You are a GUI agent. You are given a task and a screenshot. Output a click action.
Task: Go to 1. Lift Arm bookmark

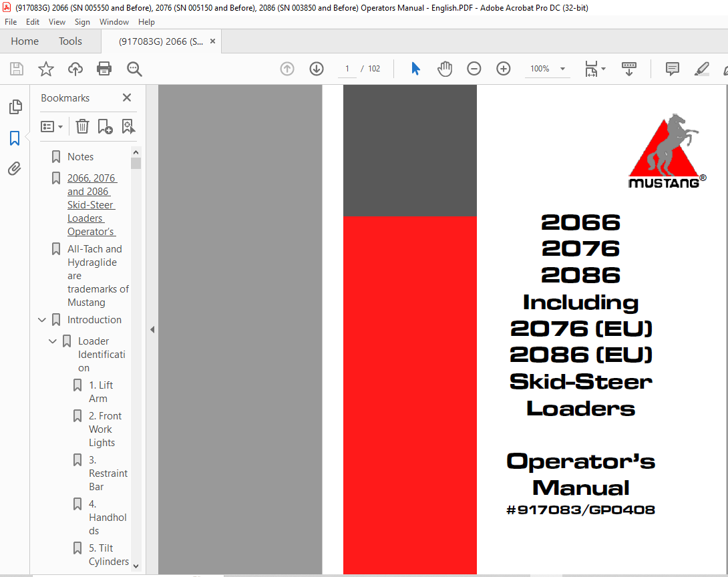101,392
